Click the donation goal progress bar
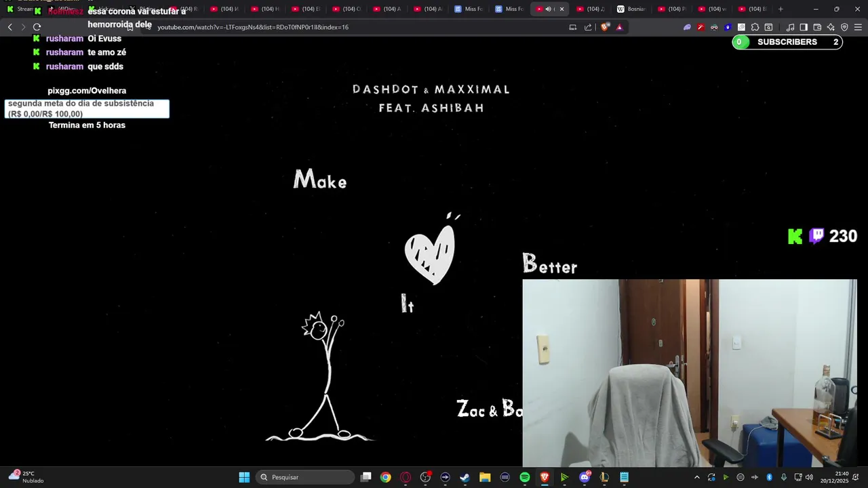This screenshot has width=868, height=488. tap(87, 108)
